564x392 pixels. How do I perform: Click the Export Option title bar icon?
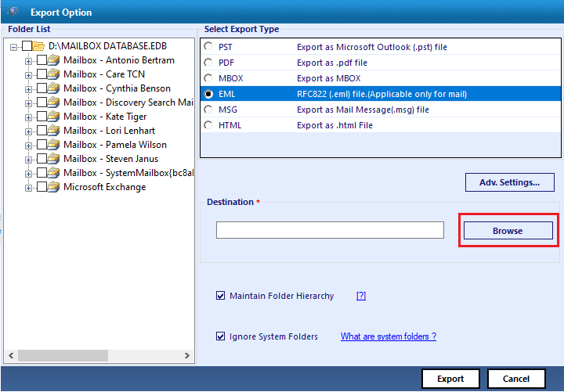click(x=14, y=12)
